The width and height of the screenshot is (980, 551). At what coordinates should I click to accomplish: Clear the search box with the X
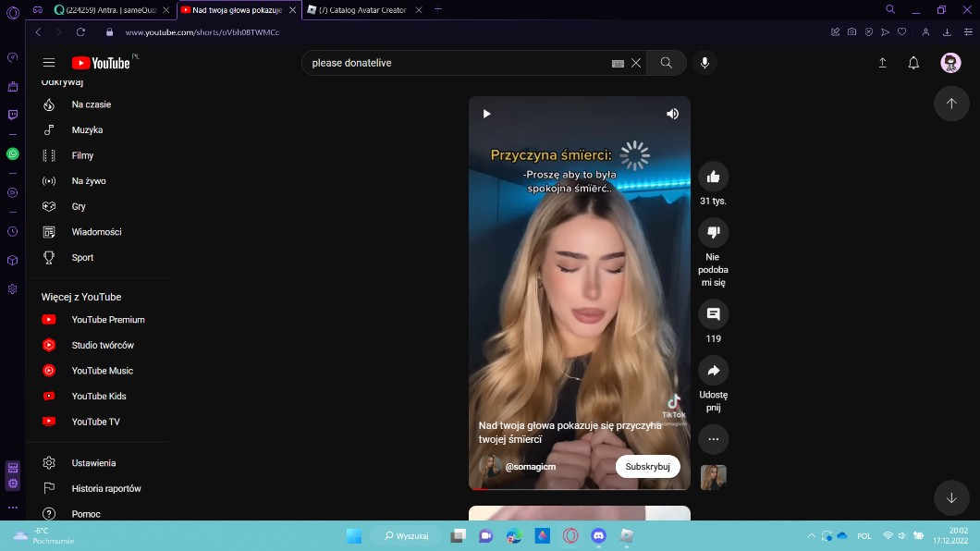click(x=636, y=63)
